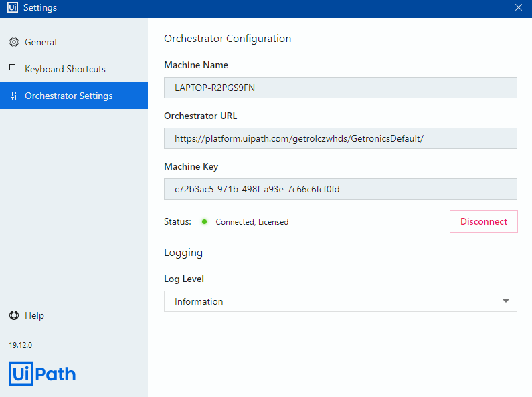Click the Logging section heading
The height and width of the screenshot is (397, 532).
click(183, 253)
